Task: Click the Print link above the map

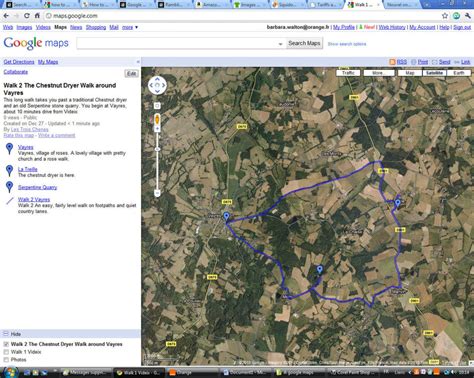Action: tap(423, 62)
